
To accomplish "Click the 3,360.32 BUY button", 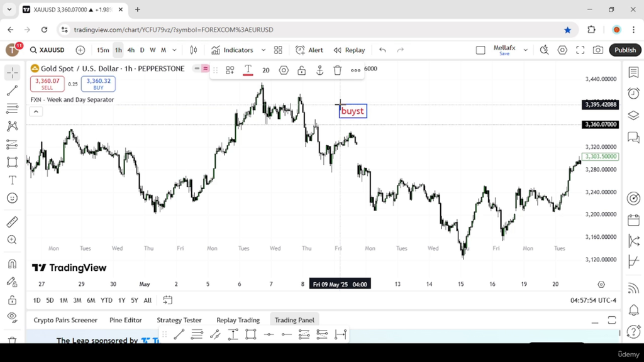I will click(98, 84).
